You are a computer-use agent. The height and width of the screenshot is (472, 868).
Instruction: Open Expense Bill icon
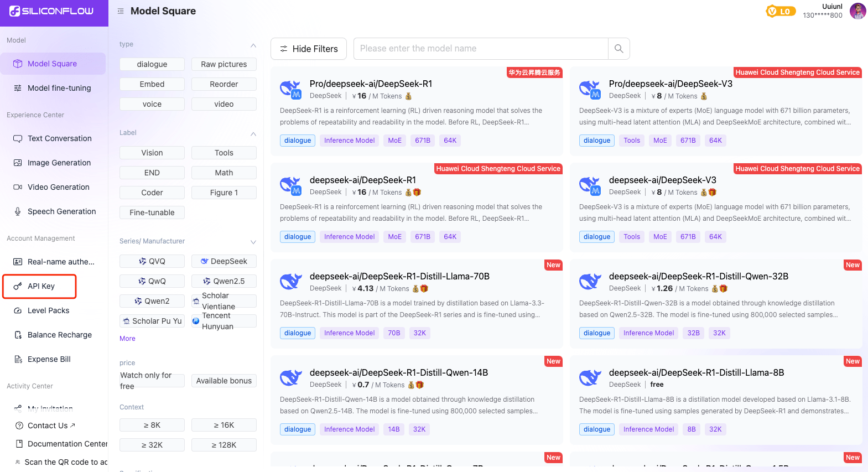pyautogui.click(x=18, y=359)
